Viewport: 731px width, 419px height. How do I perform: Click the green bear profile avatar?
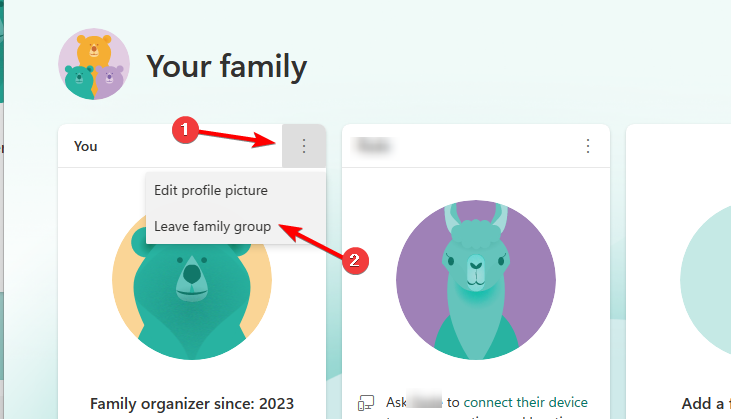(x=192, y=285)
